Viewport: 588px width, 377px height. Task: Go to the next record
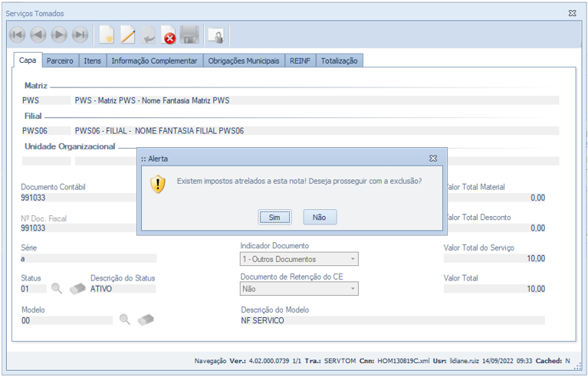[x=59, y=34]
